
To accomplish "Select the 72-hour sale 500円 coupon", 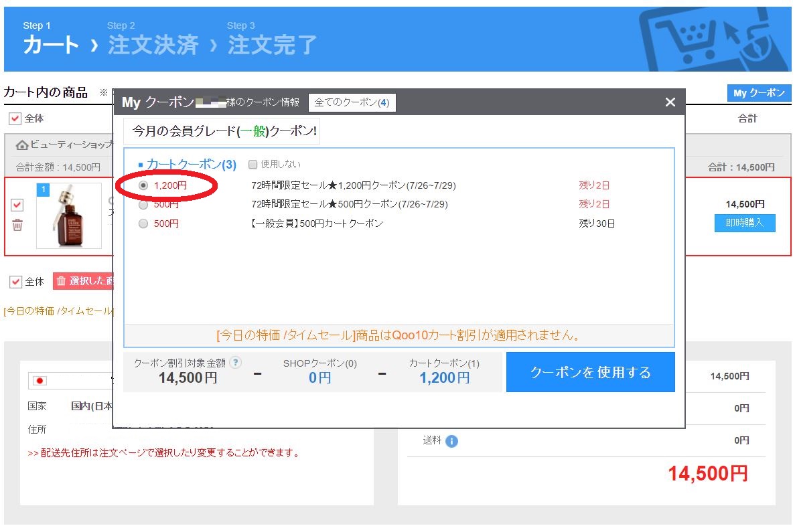I will (x=143, y=205).
